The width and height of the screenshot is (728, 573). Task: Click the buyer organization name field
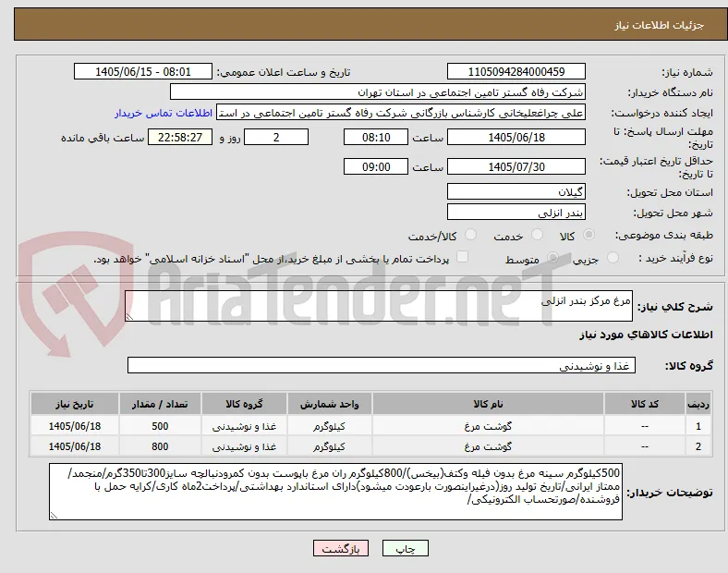coord(378,91)
